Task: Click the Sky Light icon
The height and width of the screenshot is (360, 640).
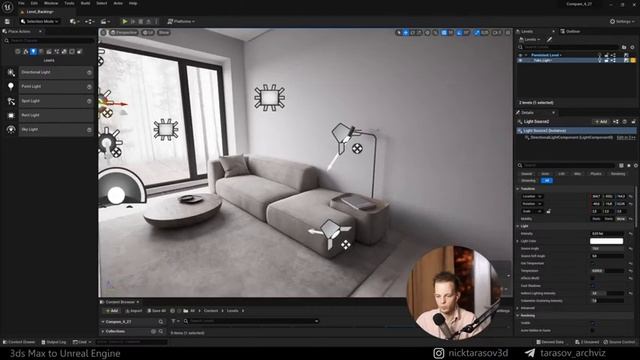Action: coord(11,129)
